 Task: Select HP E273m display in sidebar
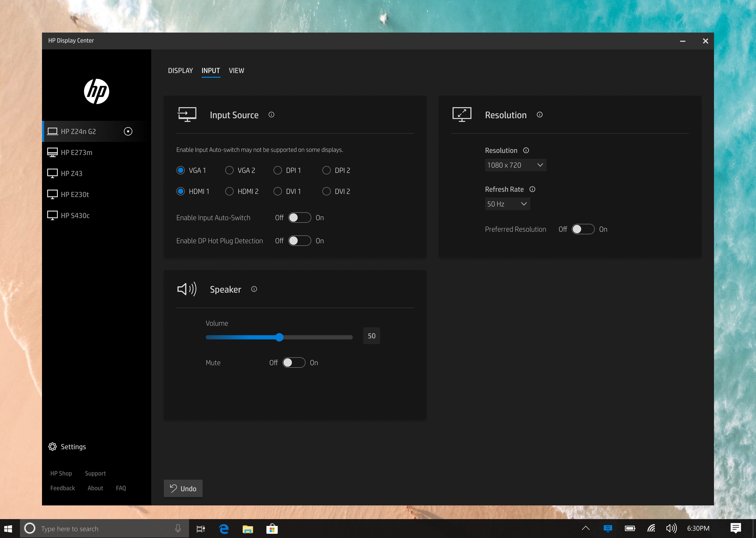(96, 152)
